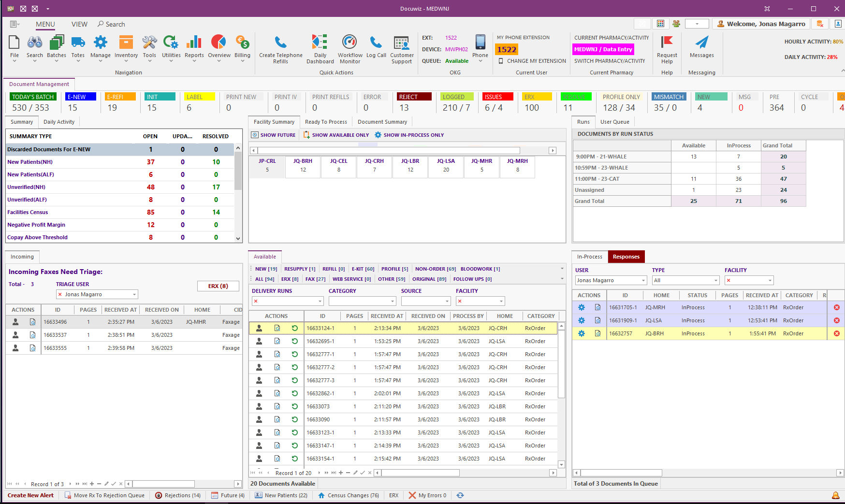845x504 pixels.
Task: Open the Ready To Process tab
Action: coord(326,122)
